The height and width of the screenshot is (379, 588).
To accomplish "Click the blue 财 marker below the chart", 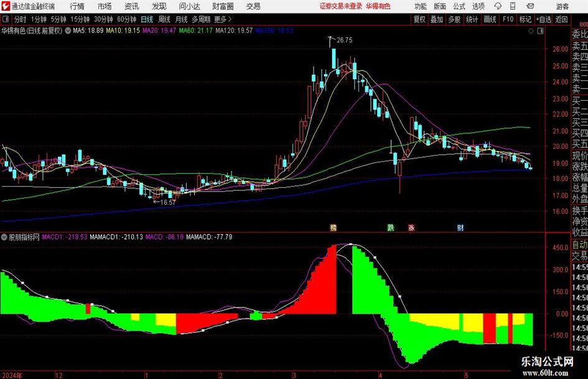I will (x=460, y=227).
